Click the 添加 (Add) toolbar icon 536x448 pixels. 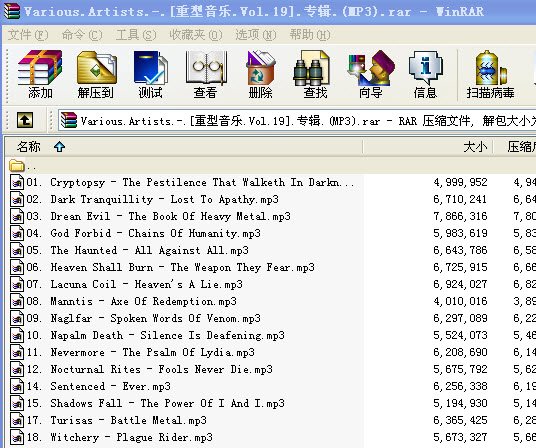coord(40,68)
